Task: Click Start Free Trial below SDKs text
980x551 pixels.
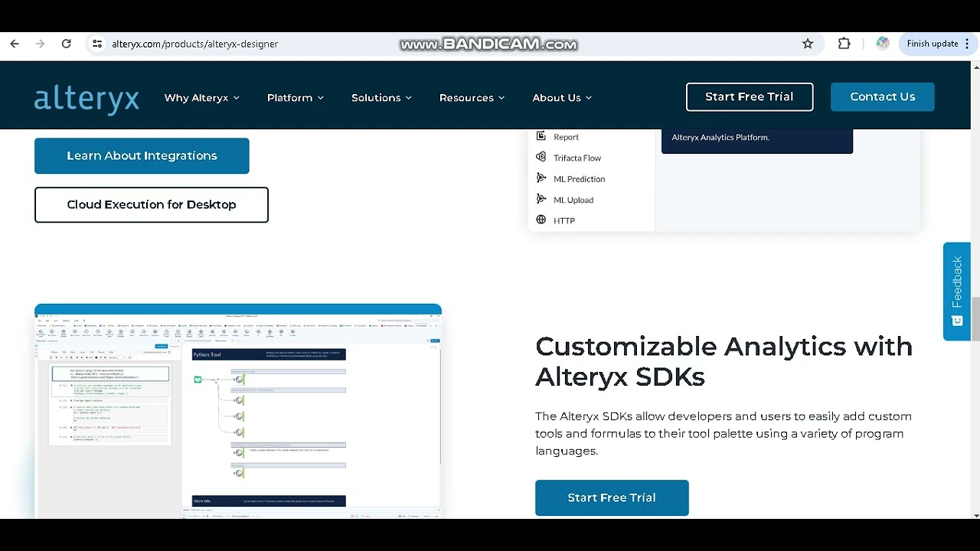Action: click(x=612, y=497)
